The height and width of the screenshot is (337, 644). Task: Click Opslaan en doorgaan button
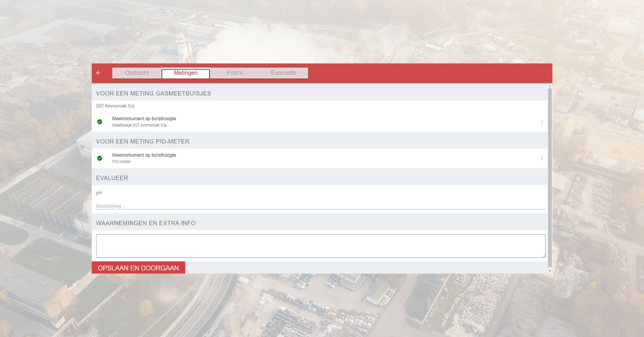[138, 268]
